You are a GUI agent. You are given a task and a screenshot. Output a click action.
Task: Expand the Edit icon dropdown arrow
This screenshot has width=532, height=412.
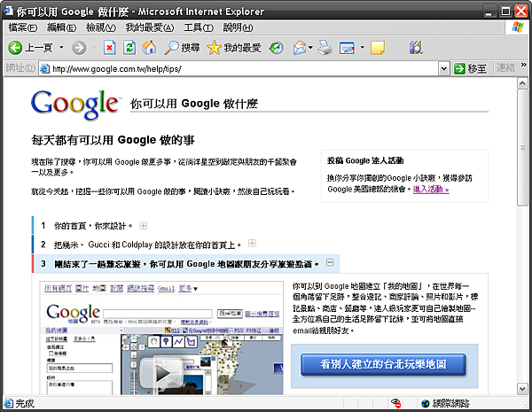(362, 48)
